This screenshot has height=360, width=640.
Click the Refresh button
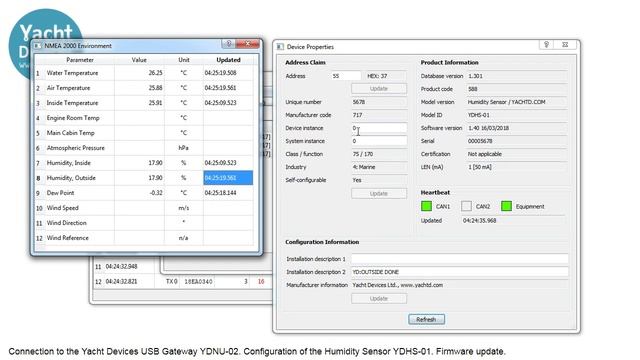coord(426,319)
